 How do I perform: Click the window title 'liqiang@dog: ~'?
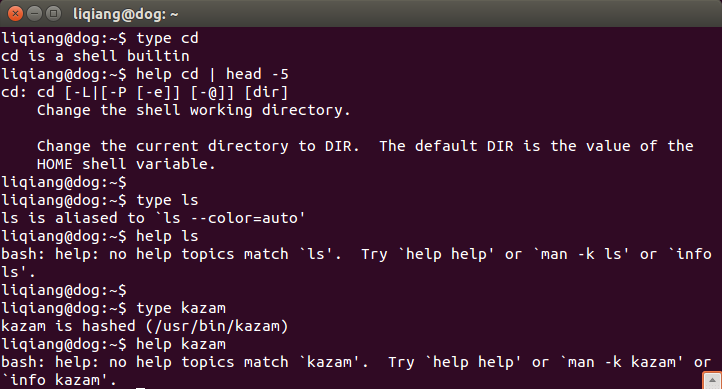126,14
